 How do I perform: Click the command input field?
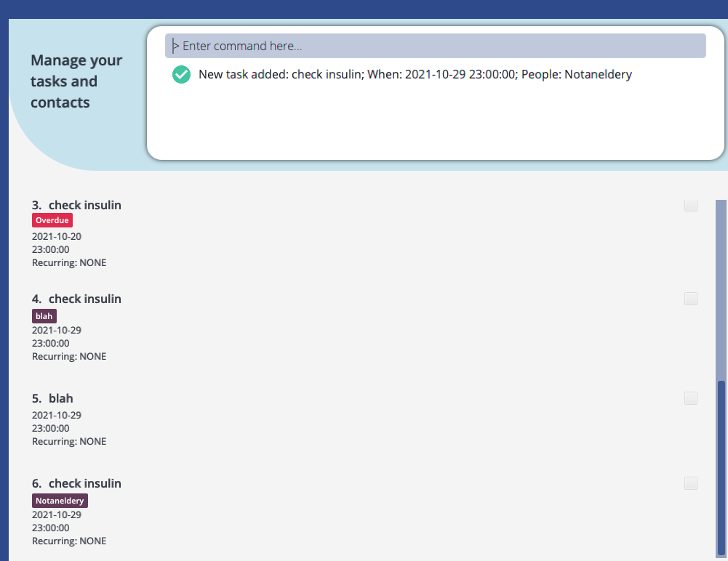pos(435,46)
